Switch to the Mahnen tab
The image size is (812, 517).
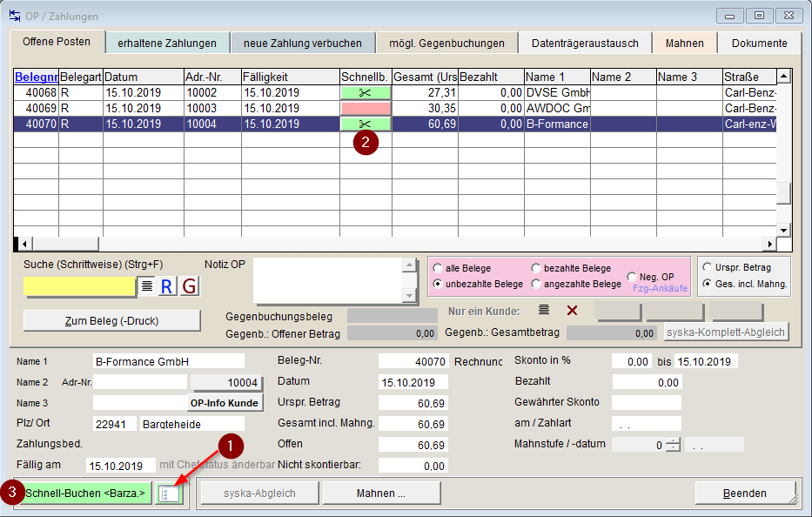click(x=685, y=44)
